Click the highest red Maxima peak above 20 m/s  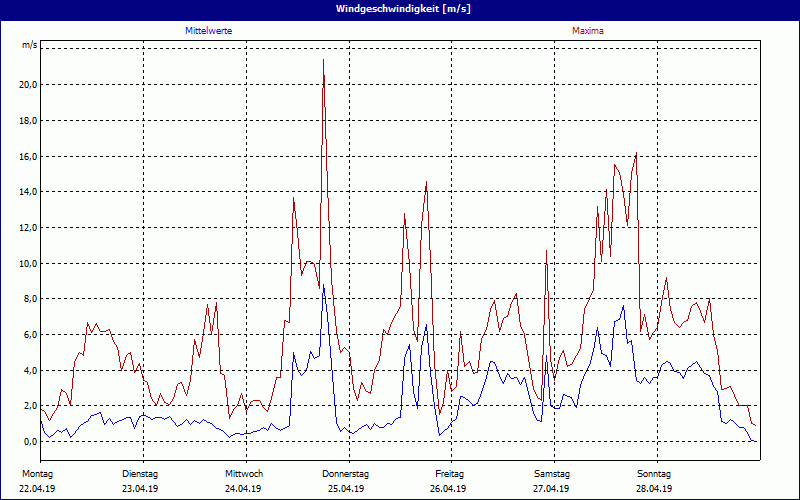point(323,61)
